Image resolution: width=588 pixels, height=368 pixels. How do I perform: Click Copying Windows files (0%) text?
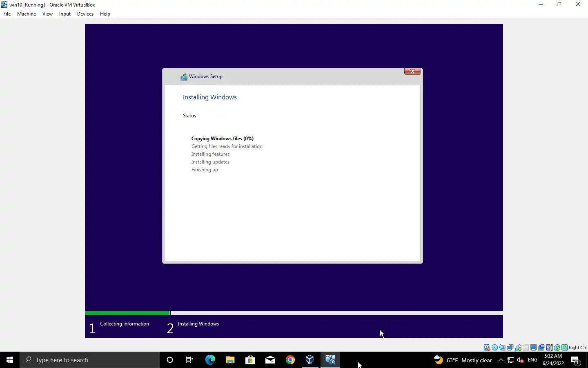[x=223, y=139]
